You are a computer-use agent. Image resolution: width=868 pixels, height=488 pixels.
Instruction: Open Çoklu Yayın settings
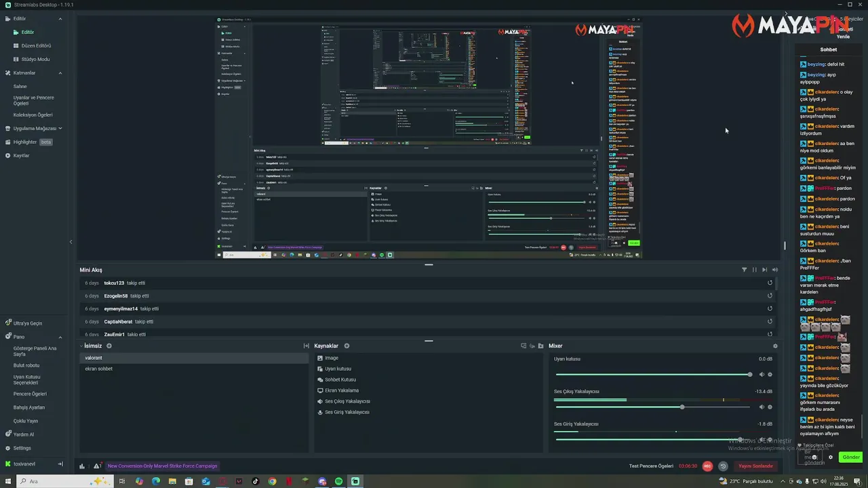pyautogui.click(x=26, y=421)
